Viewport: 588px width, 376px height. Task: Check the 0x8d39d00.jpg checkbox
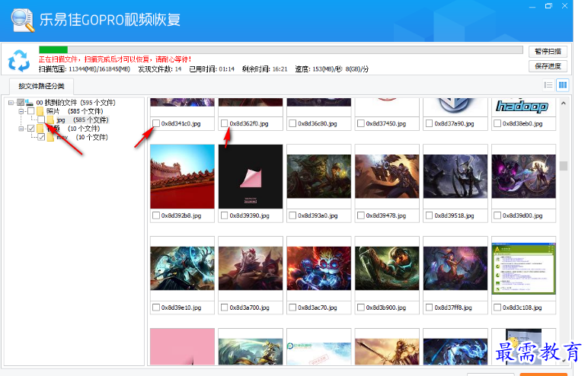(497, 215)
